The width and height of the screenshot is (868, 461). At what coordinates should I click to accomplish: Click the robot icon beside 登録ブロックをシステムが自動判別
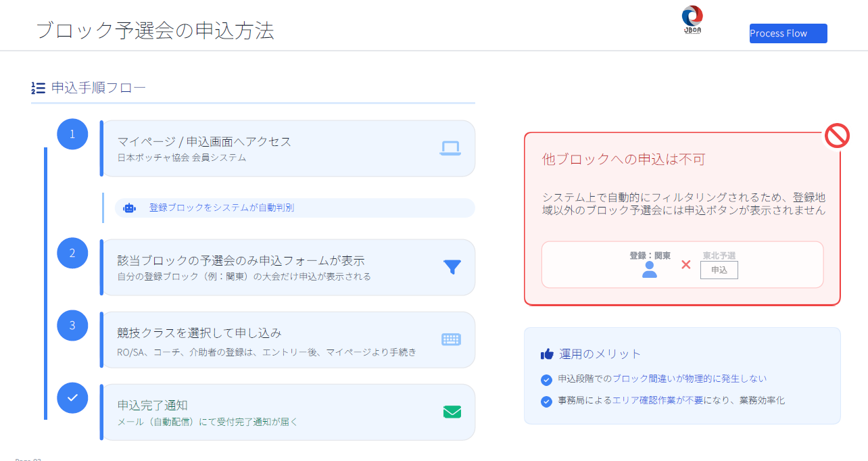(129, 208)
